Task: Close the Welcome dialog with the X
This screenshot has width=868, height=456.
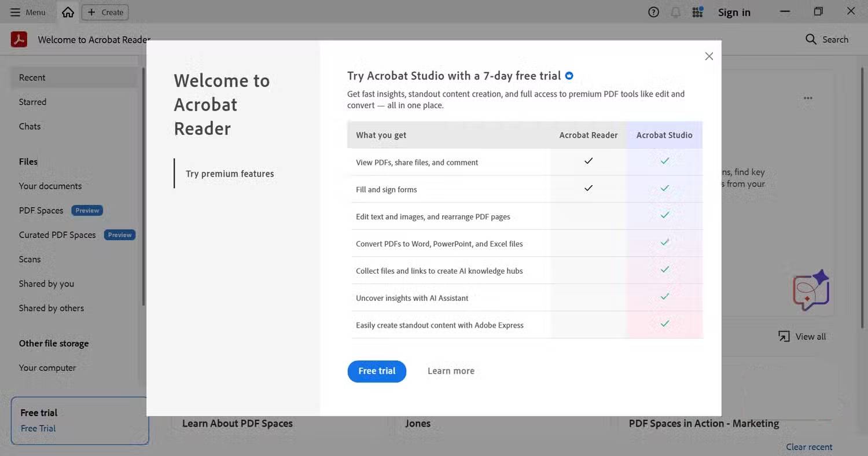Action: coord(709,56)
